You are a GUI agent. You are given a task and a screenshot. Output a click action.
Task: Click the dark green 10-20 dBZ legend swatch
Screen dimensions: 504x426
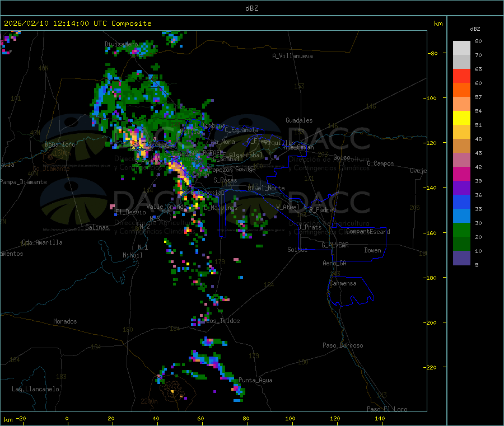pyautogui.click(x=461, y=244)
